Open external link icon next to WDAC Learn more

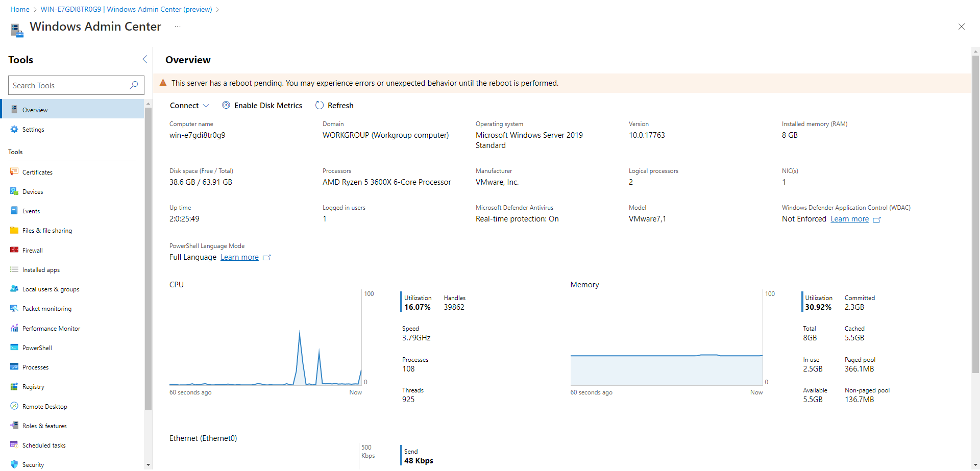pos(877,219)
